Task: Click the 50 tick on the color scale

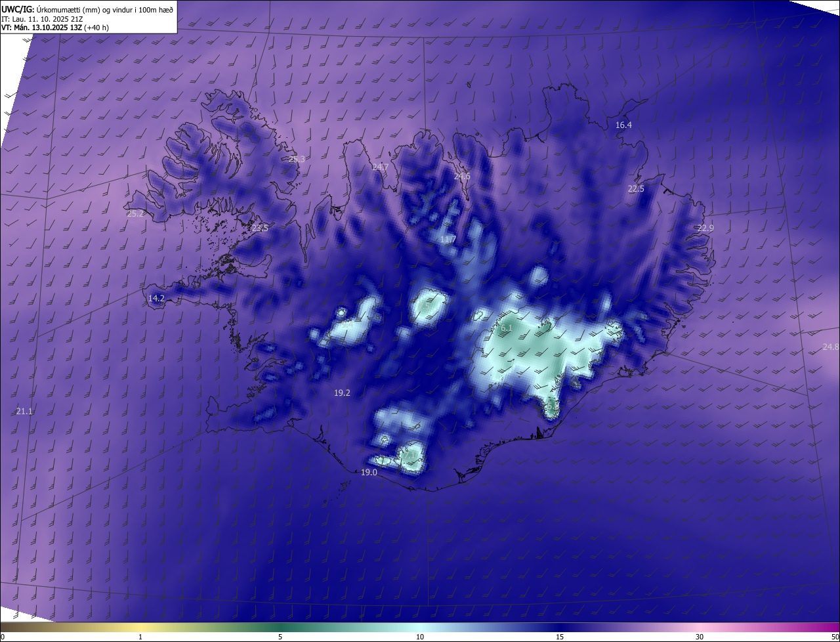Action: pyautogui.click(x=835, y=637)
